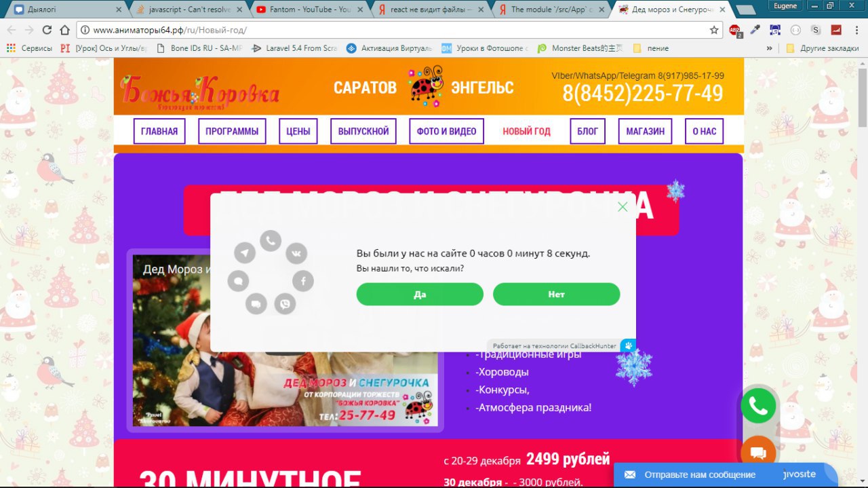The width and height of the screenshot is (868, 488).
Task: Click the AdBlock Plus extension icon
Action: (735, 30)
